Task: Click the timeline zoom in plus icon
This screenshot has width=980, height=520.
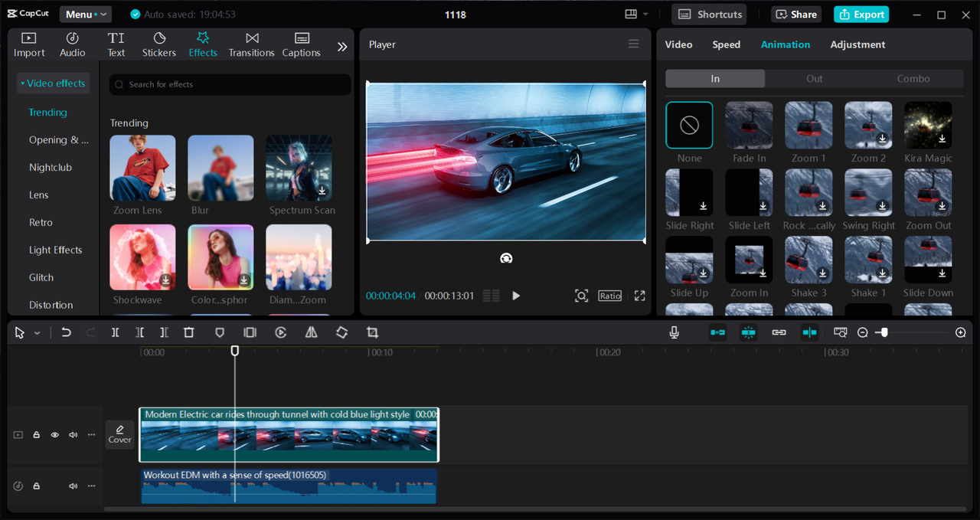Action: click(961, 332)
